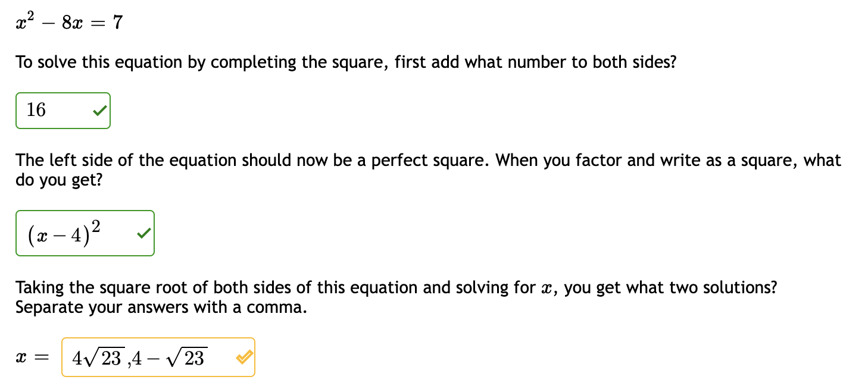This screenshot has height=389, width=868.
Task: Select the answer box containing 16
Action: click(63, 110)
